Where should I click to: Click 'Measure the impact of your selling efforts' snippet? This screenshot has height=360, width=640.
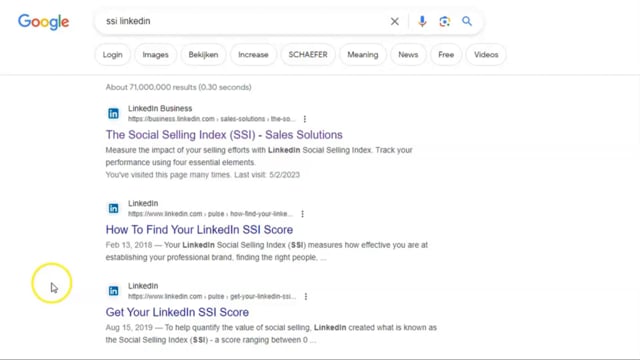coord(259,156)
